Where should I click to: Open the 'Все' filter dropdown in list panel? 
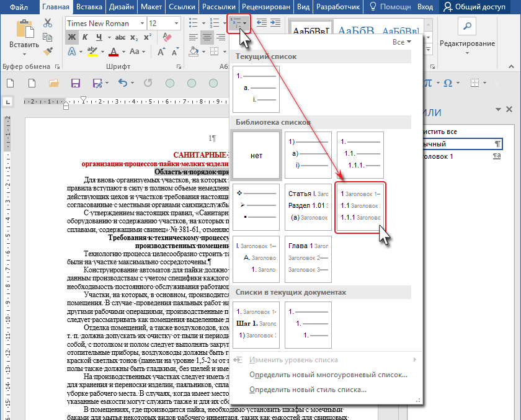point(401,42)
